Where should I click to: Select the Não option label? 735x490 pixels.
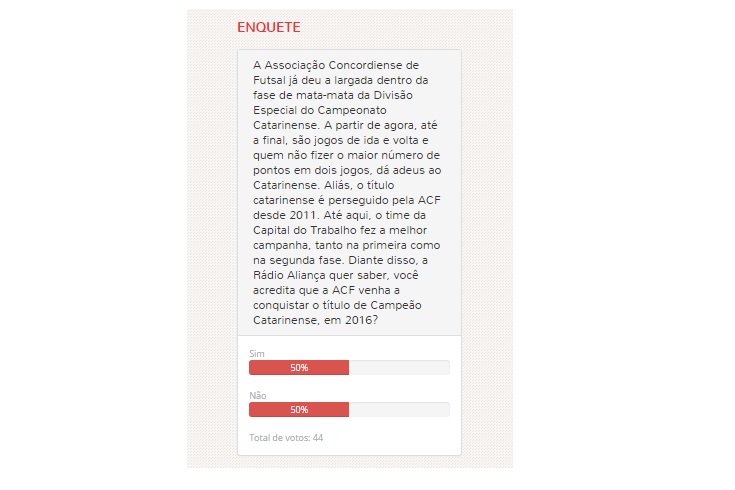point(257,395)
